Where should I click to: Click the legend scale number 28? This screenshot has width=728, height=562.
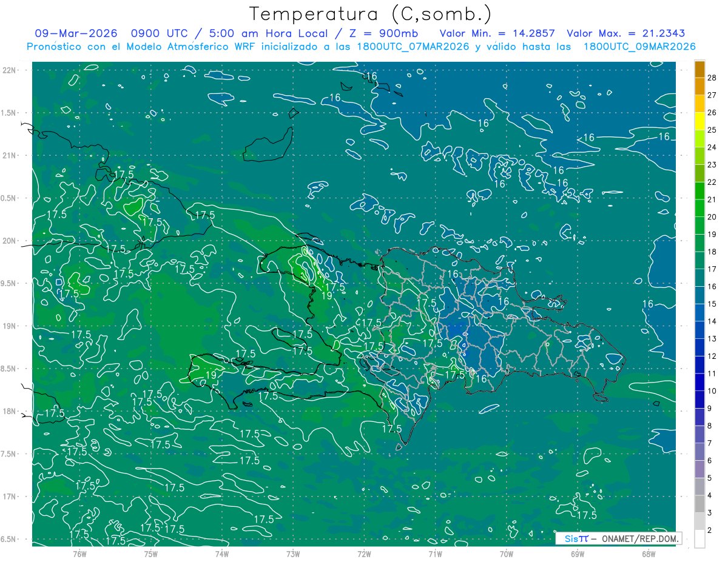coord(712,78)
